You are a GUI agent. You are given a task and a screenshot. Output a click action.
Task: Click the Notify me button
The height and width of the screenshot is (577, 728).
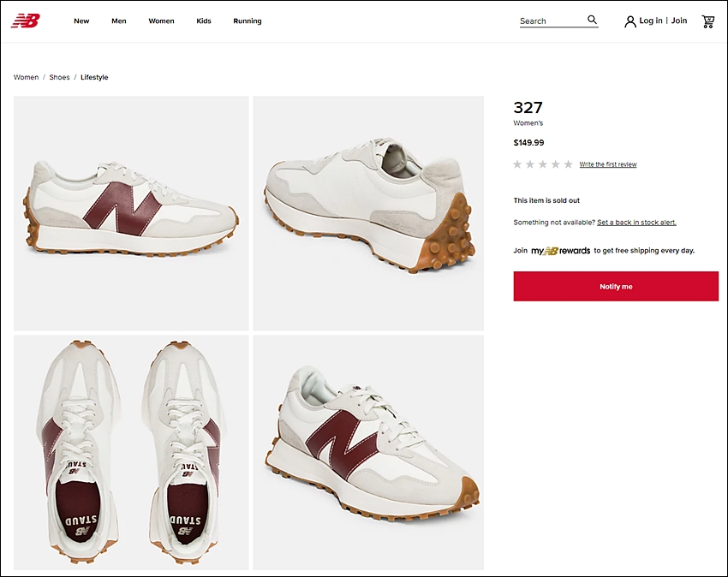(616, 287)
